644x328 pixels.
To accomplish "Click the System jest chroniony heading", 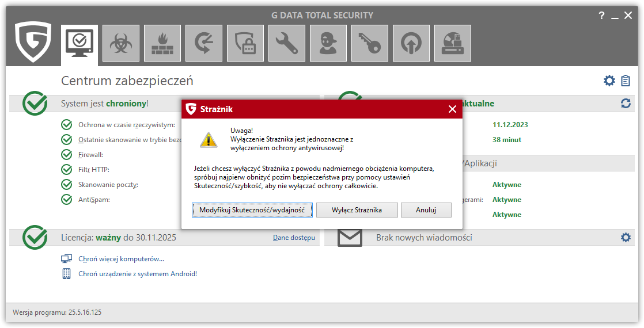I will (x=105, y=104).
